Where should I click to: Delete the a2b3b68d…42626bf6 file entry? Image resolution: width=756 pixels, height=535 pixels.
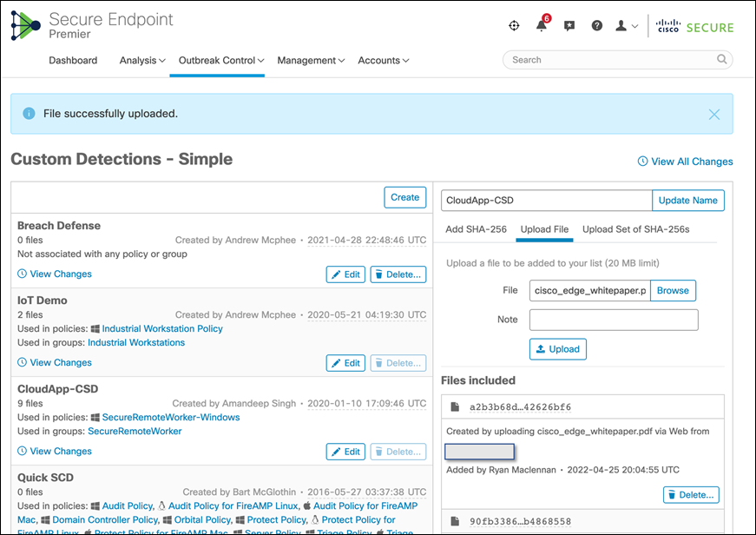pos(691,495)
